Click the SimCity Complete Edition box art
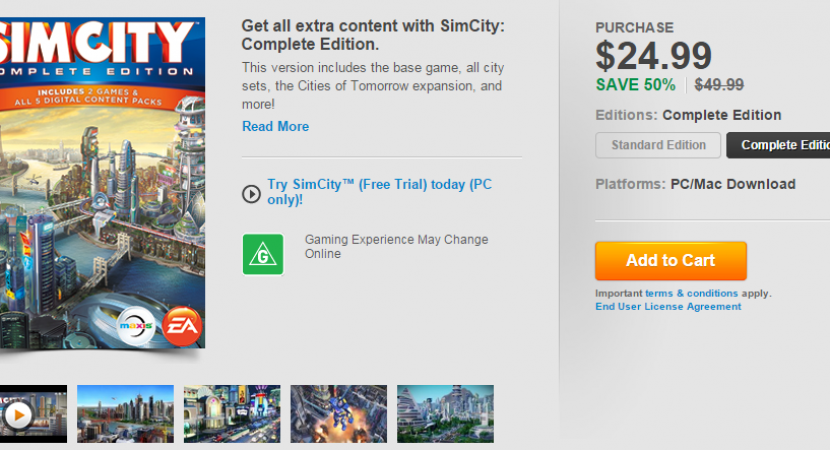830x450 pixels. click(x=100, y=180)
